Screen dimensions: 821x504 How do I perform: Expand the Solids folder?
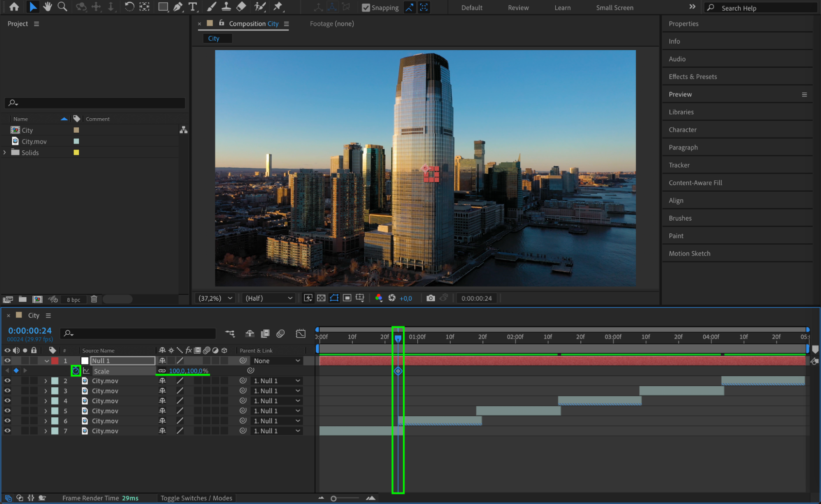tap(5, 152)
